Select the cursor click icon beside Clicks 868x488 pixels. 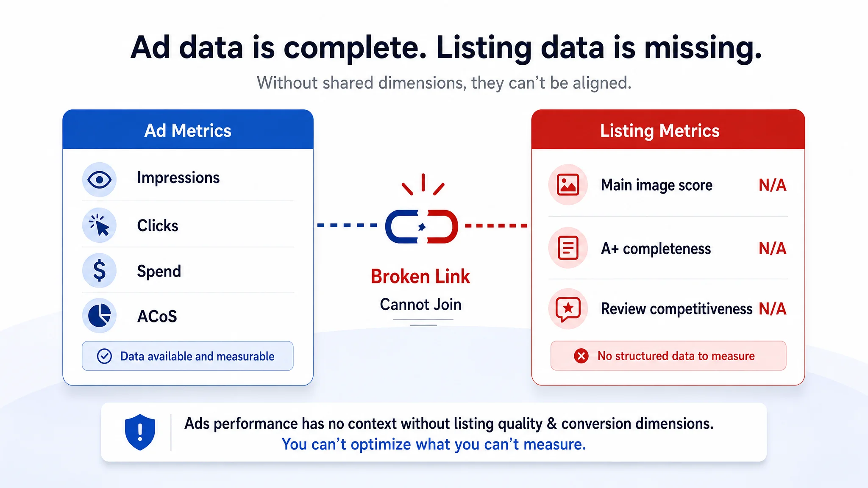click(99, 225)
